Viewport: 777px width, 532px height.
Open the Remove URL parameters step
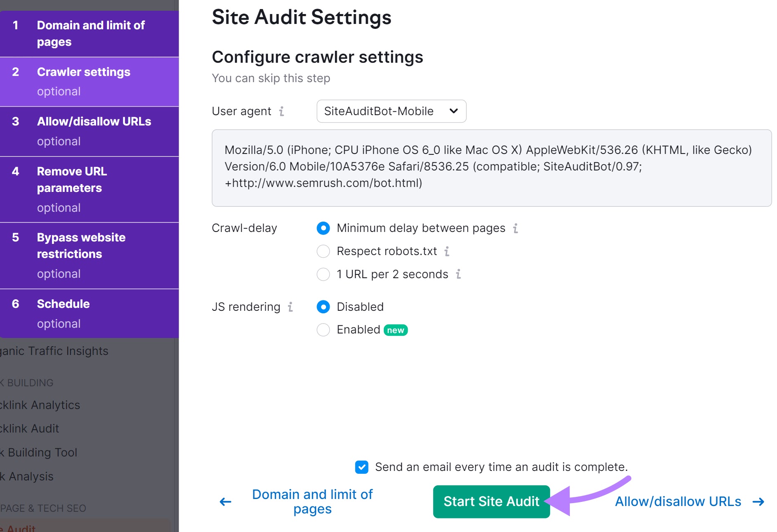[71, 180]
